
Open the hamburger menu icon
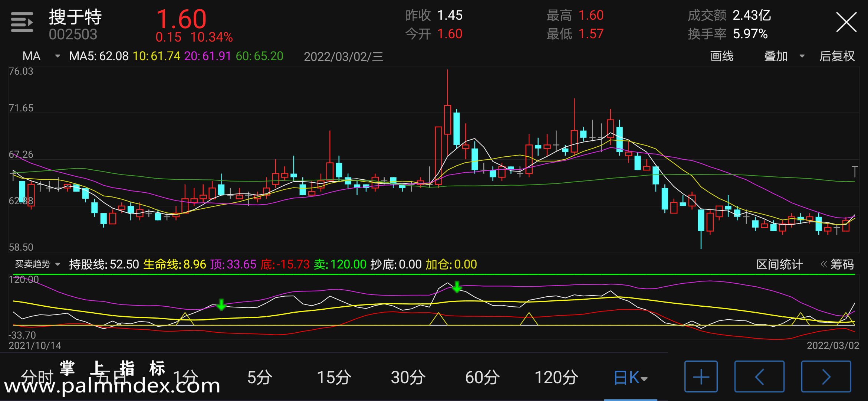coord(22,22)
